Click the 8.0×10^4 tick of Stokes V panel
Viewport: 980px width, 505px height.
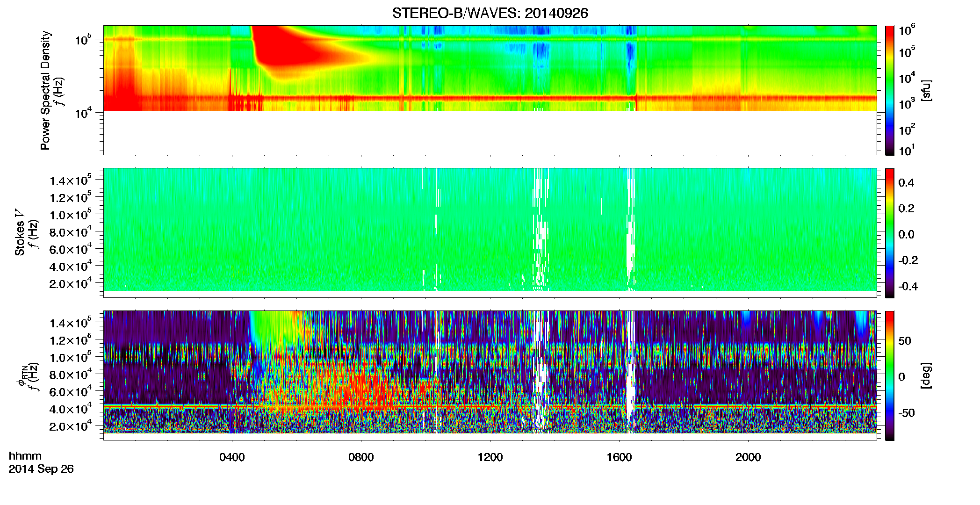pyautogui.click(x=71, y=231)
